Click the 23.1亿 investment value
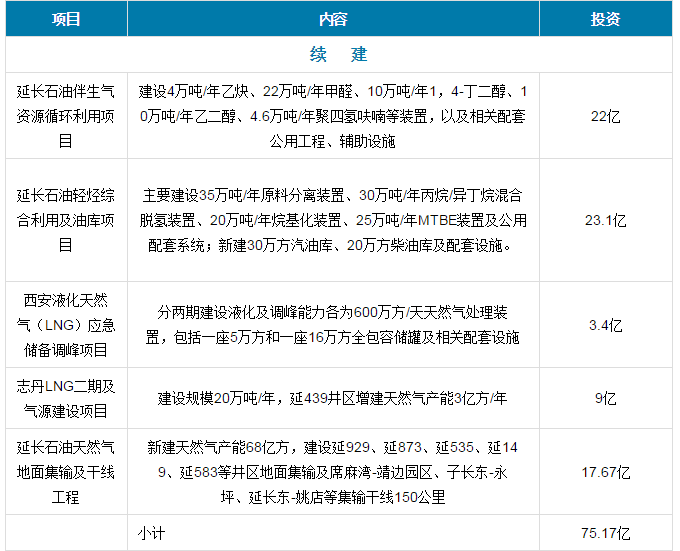 tap(605, 220)
